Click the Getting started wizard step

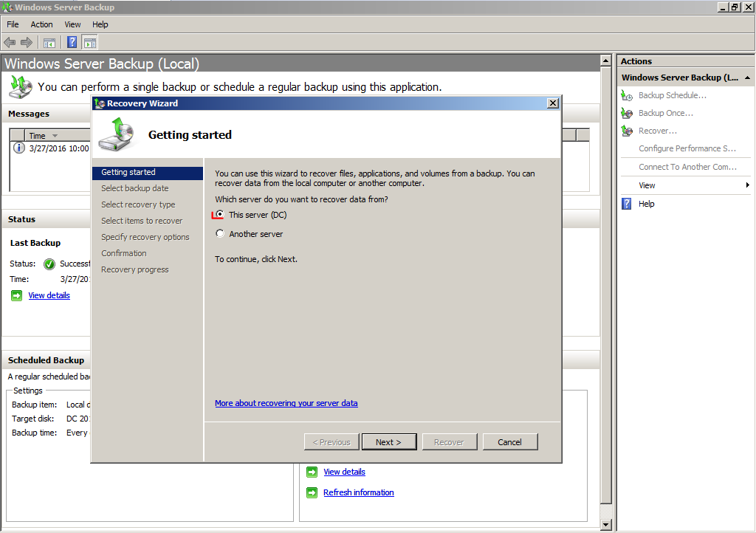coord(148,173)
